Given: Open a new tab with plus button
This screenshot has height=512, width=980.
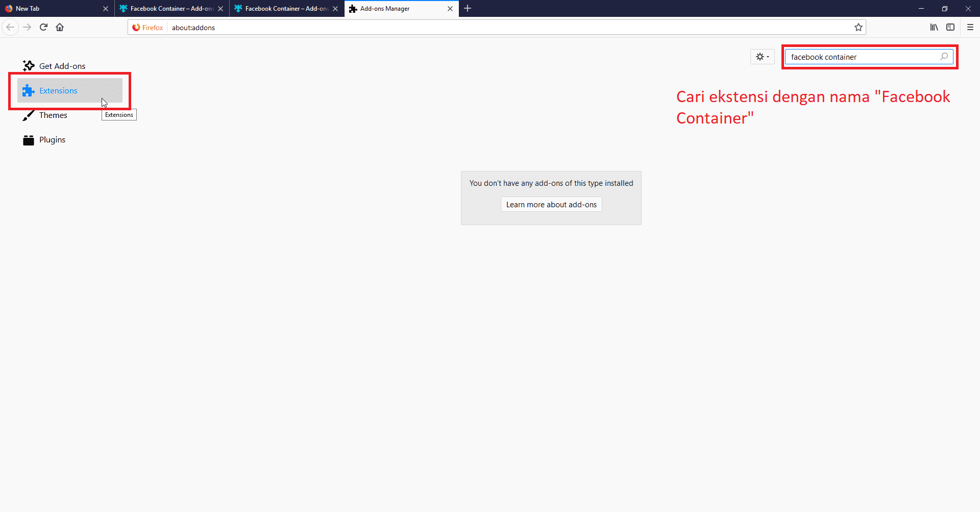Looking at the screenshot, I should (x=468, y=8).
